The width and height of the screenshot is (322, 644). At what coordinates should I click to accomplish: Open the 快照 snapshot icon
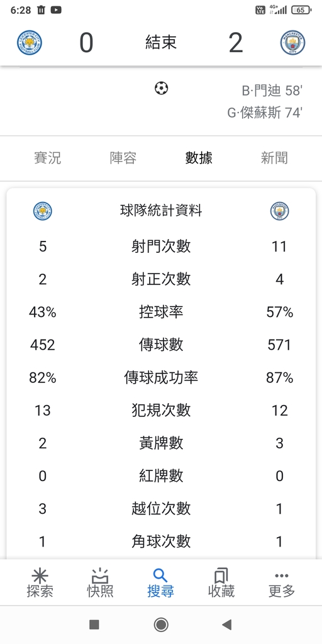pyautogui.click(x=100, y=576)
